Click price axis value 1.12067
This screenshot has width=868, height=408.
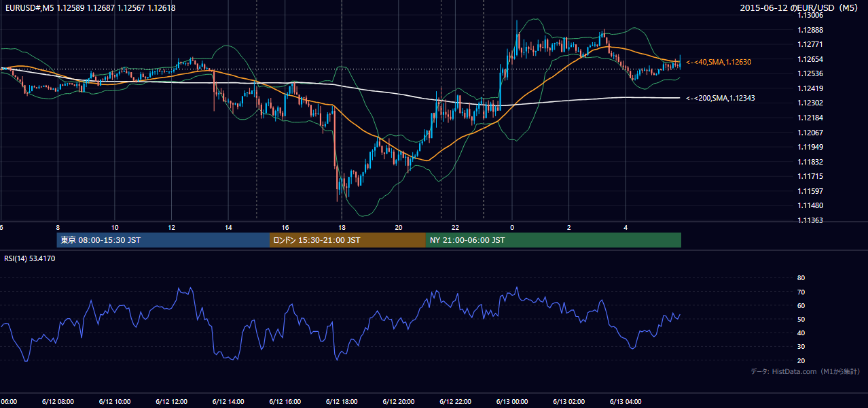tap(810, 133)
